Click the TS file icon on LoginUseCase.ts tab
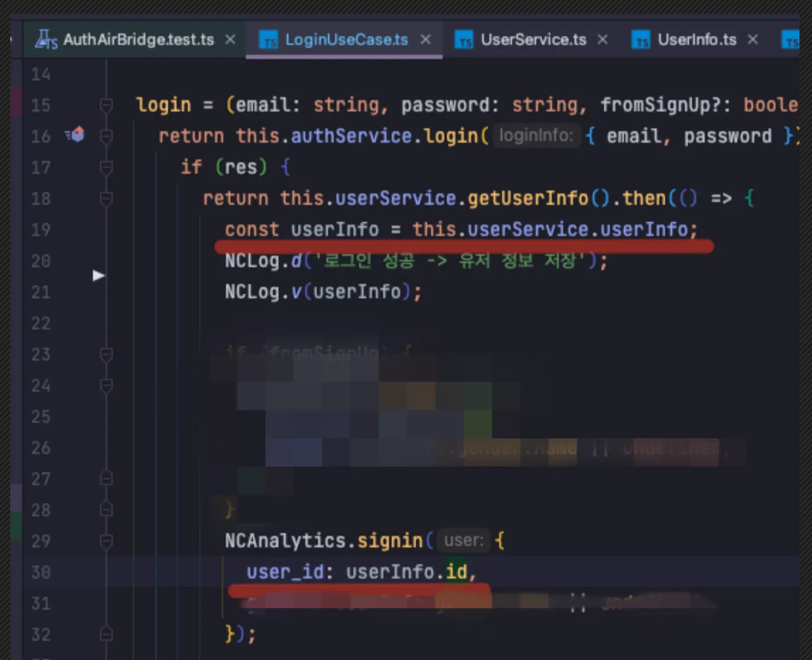 tap(269, 40)
